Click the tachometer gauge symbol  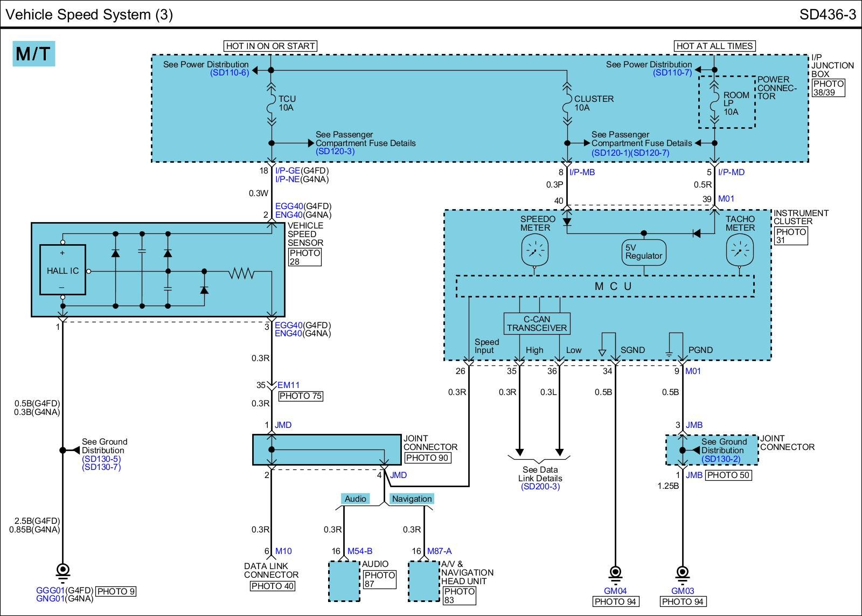(x=739, y=251)
